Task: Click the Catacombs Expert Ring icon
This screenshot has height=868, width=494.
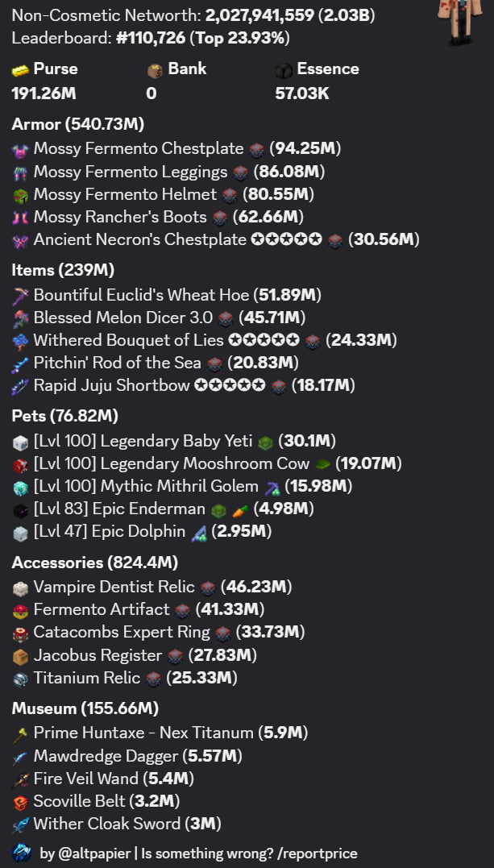Action: tap(20, 633)
